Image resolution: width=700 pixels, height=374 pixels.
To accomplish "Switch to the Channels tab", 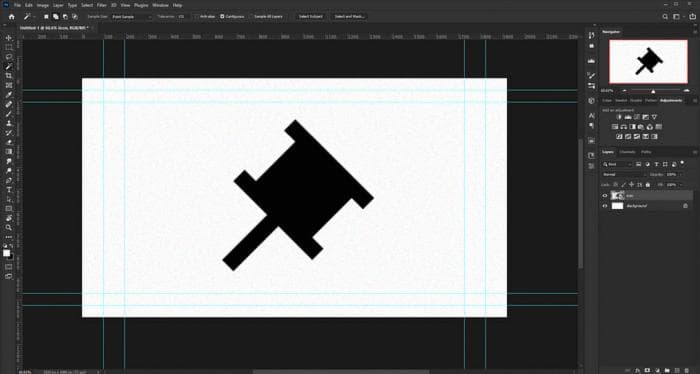I will pos(627,152).
